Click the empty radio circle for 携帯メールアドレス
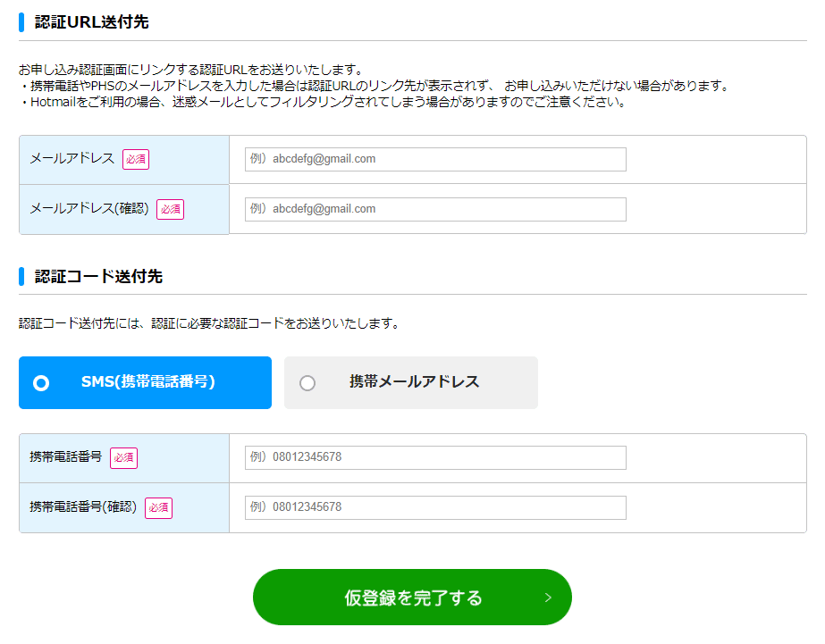Screen dimensions: 825x644 click(x=307, y=382)
